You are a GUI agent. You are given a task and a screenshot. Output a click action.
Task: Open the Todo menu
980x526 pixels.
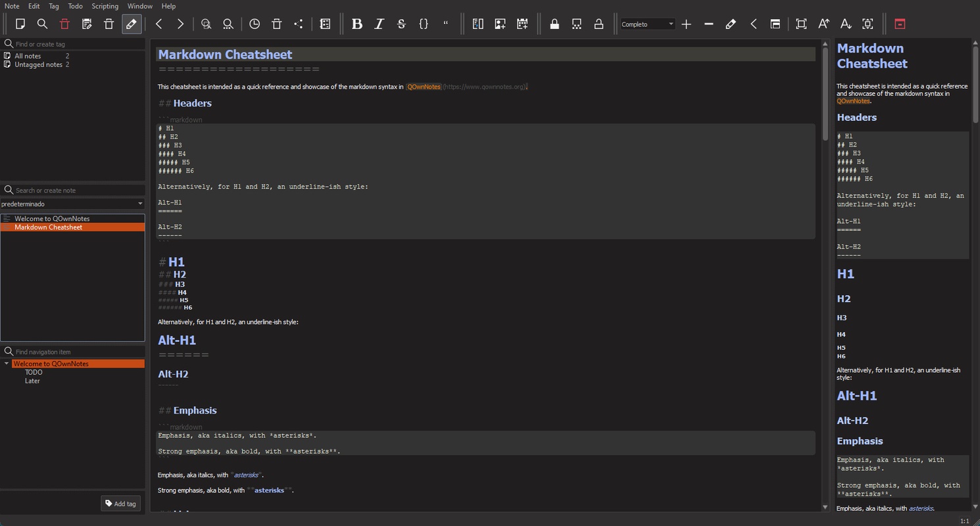click(75, 6)
